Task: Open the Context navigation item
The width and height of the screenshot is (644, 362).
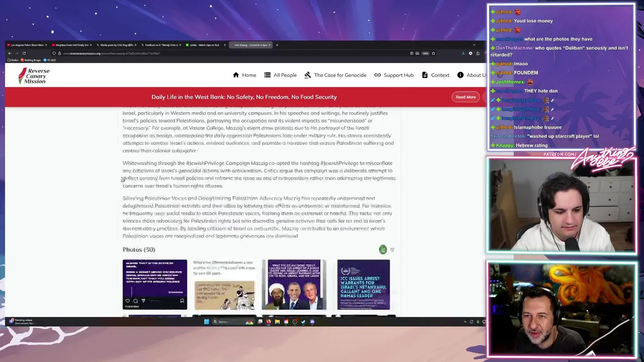Action: 436,75
